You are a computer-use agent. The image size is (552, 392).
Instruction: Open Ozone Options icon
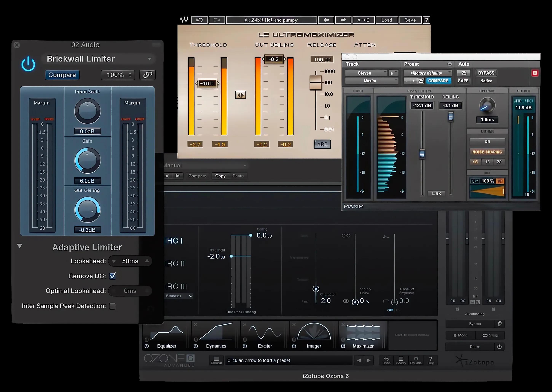pyautogui.click(x=416, y=360)
